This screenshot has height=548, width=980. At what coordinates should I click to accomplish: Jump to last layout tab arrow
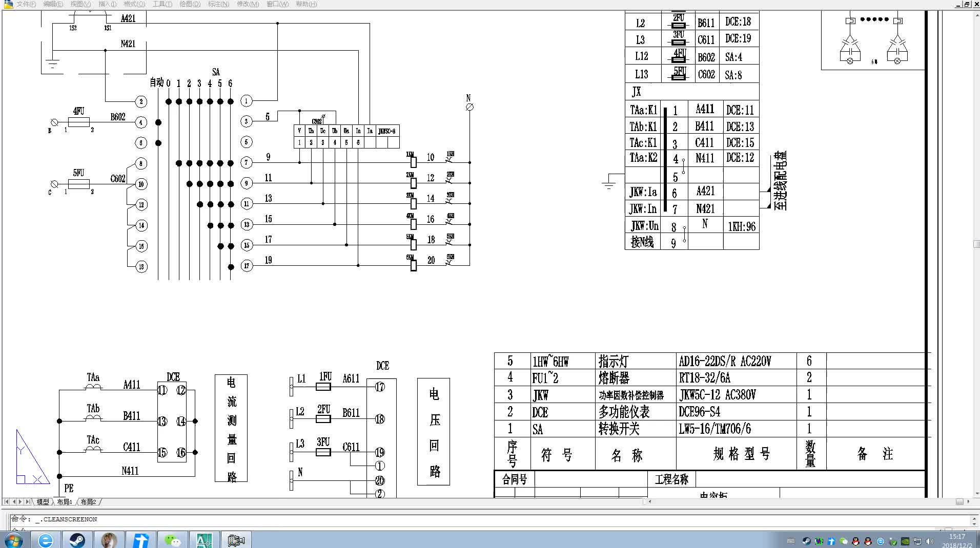(28, 502)
